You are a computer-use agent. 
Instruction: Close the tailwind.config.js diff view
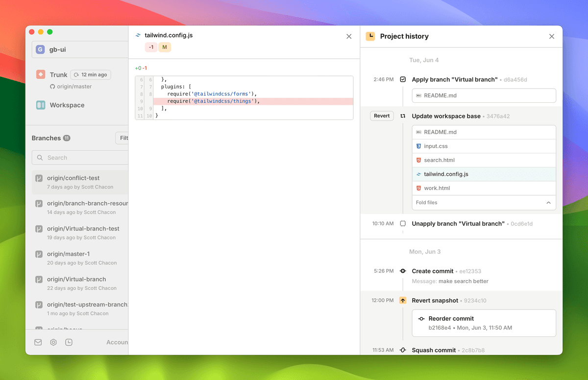coord(349,36)
